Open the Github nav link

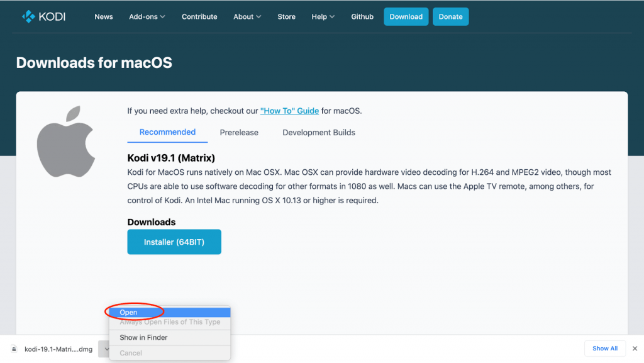pyautogui.click(x=362, y=17)
